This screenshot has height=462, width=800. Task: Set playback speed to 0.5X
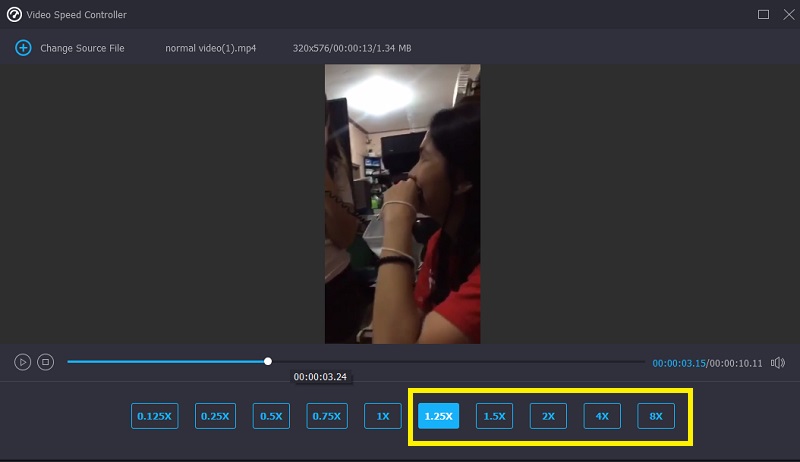coord(270,416)
